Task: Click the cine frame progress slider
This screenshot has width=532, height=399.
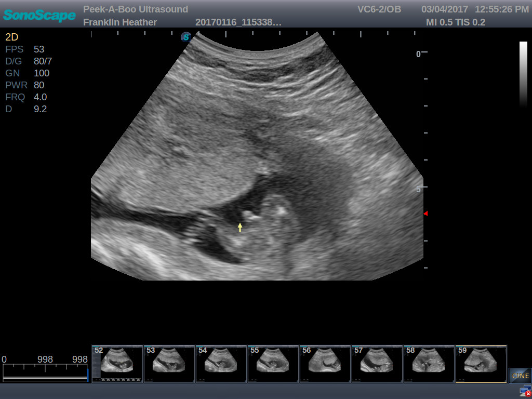Action: (45, 373)
